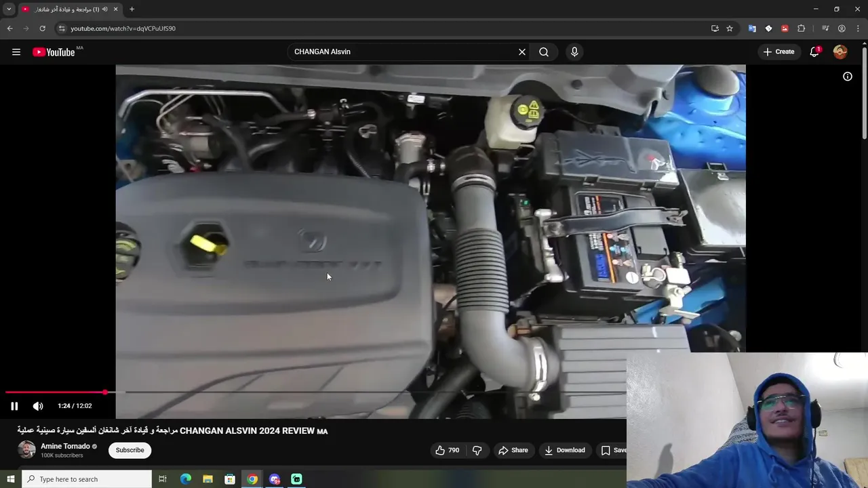This screenshot has height=488, width=868.
Task: Open Discord from the taskbar
Action: tap(275, 479)
